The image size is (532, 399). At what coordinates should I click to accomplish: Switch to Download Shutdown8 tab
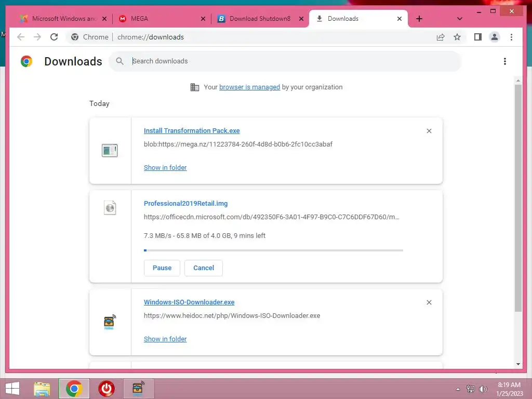pyautogui.click(x=259, y=19)
